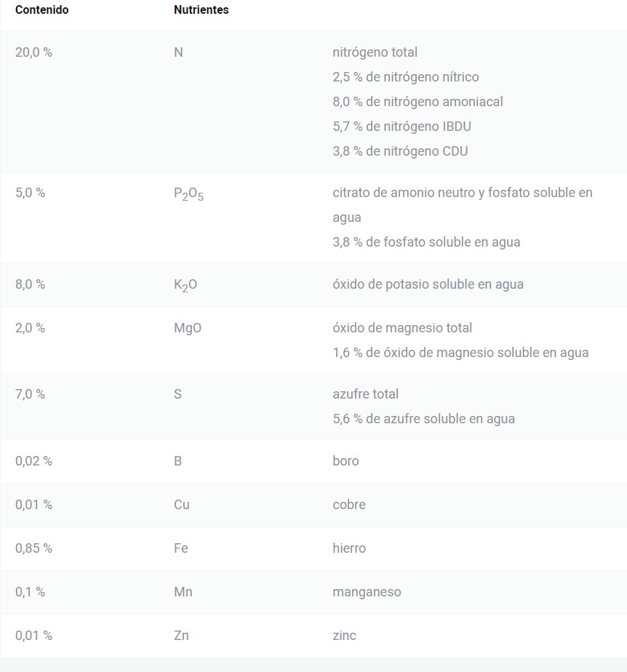The width and height of the screenshot is (627, 672).
Task: Click the 3,8 % de nitrógeno CDU line
Action: click(400, 151)
